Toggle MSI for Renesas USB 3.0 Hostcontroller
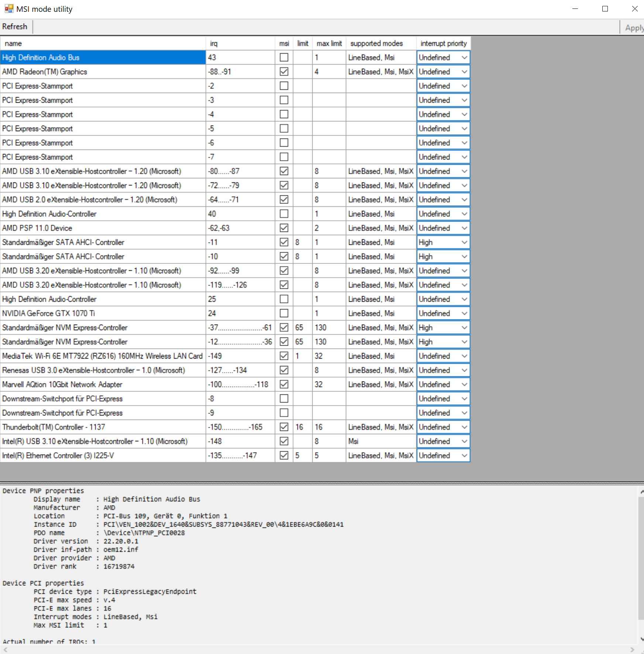 pyautogui.click(x=284, y=370)
